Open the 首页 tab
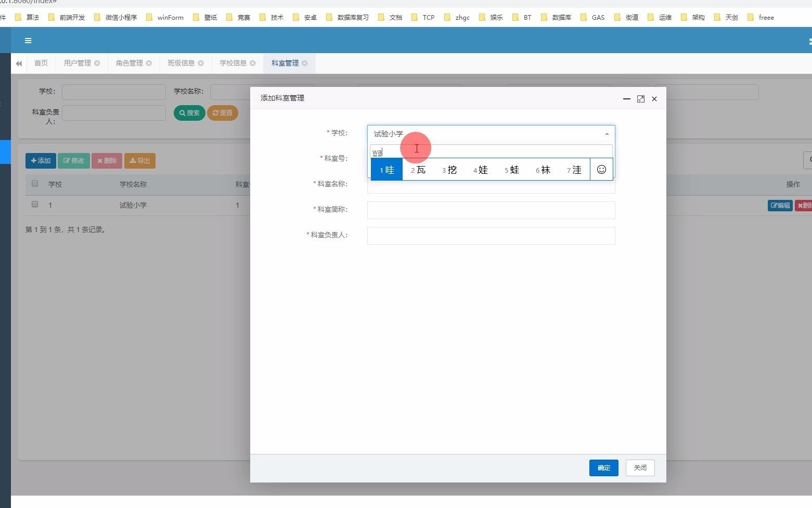 pos(41,63)
